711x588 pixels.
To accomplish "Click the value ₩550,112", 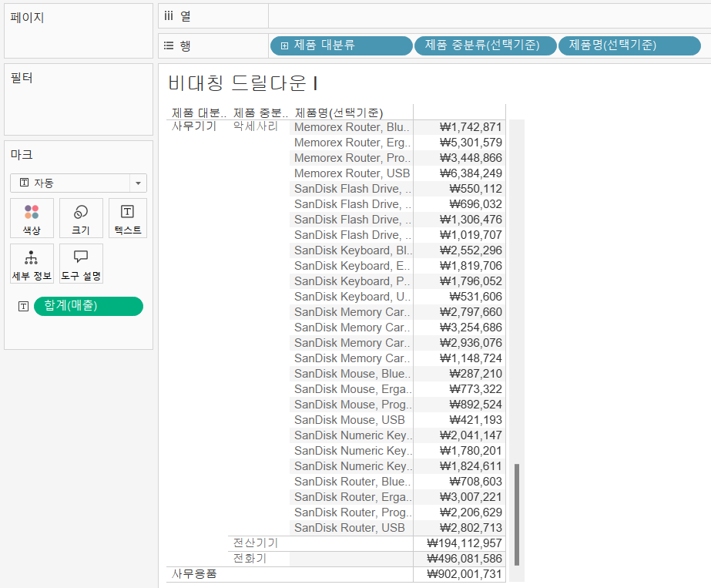I will pyautogui.click(x=475, y=189).
